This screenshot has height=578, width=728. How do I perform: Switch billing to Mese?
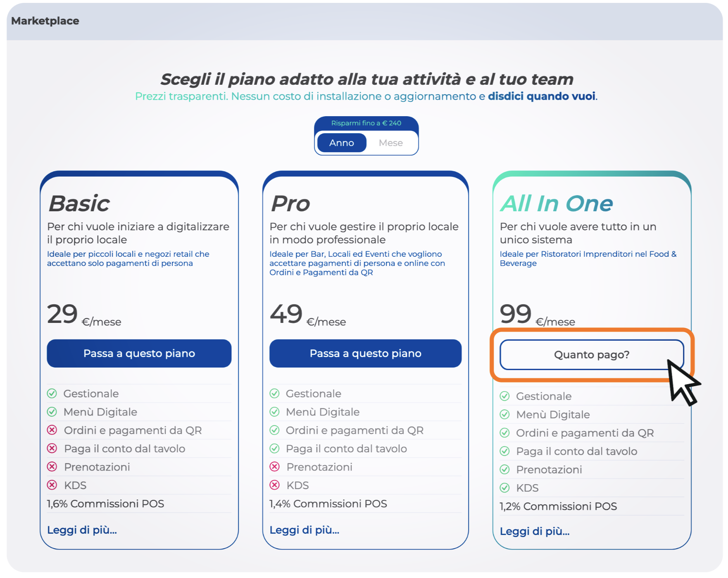pos(390,143)
